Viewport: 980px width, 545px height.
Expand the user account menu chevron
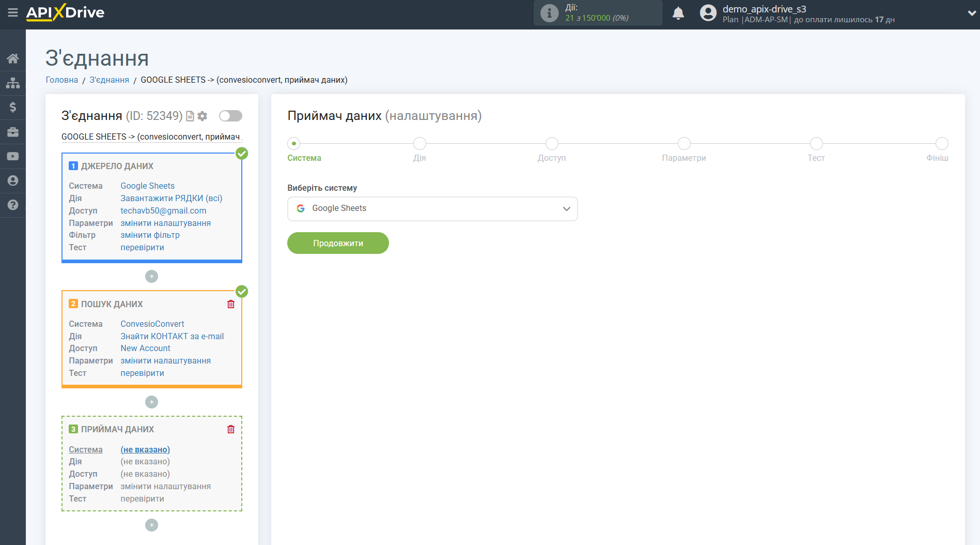(x=971, y=13)
